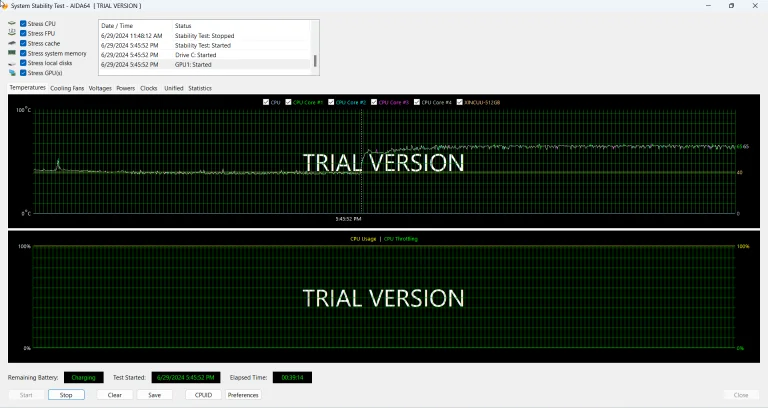Click the cache icon beside Stress cache
Viewport: 768px width, 408px height.
click(12, 43)
